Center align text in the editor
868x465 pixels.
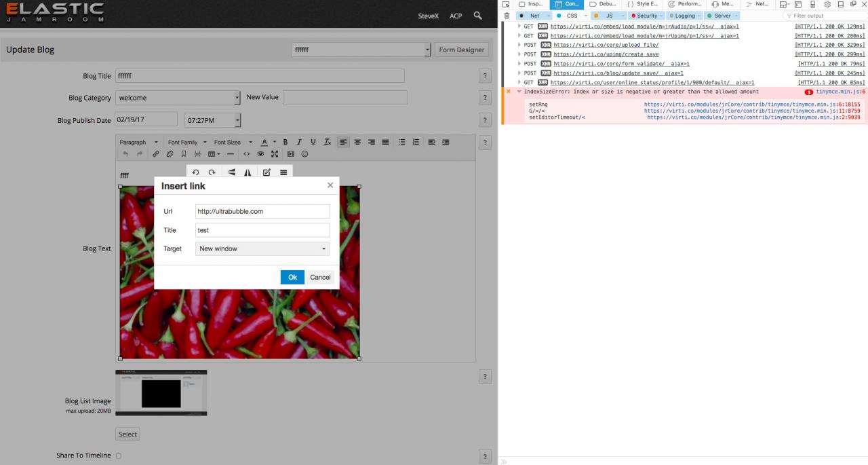click(x=357, y=142)
